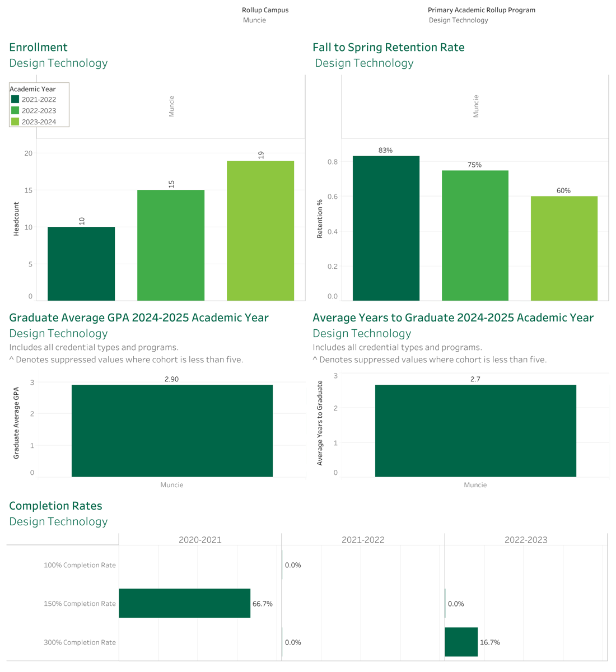Click the Graduate Average GPA 2024-2025 Academic Year title

click(139, 318)
